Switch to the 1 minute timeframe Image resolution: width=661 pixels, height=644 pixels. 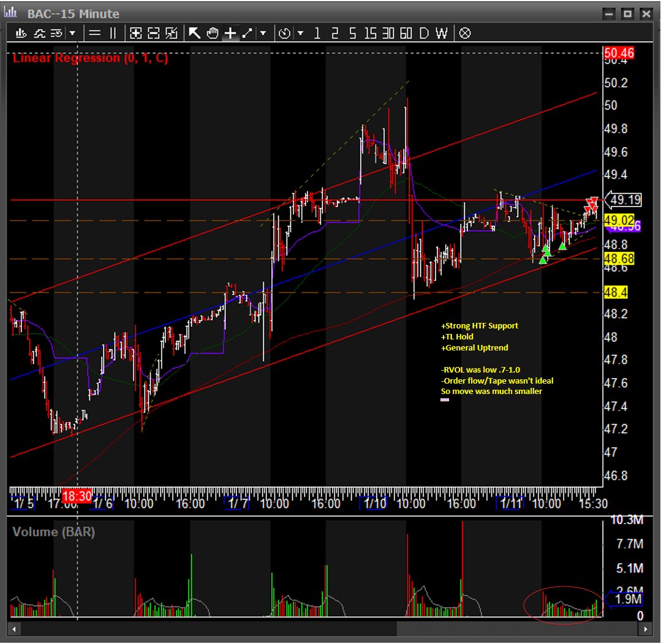317,33
